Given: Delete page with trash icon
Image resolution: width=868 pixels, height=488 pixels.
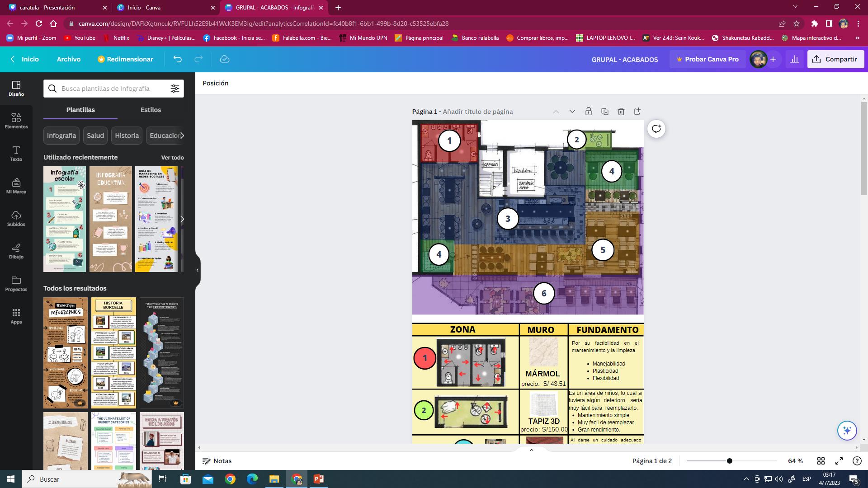Looking at the screenshot, I should [x=621, y=112].
